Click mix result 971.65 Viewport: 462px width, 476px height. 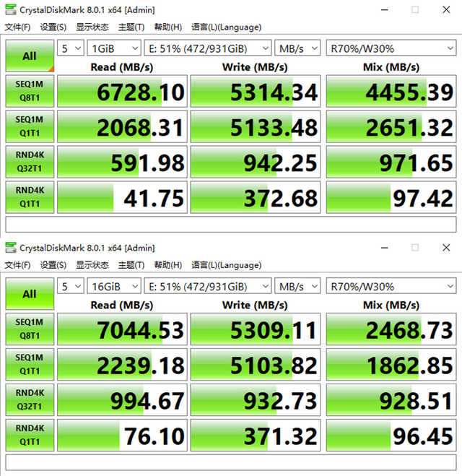coord(391,162)
